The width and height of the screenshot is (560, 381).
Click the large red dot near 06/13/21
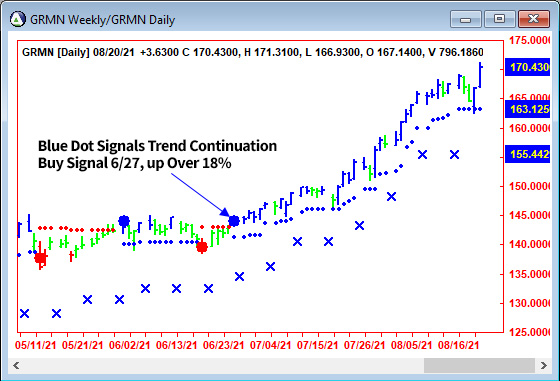(202, 247)
